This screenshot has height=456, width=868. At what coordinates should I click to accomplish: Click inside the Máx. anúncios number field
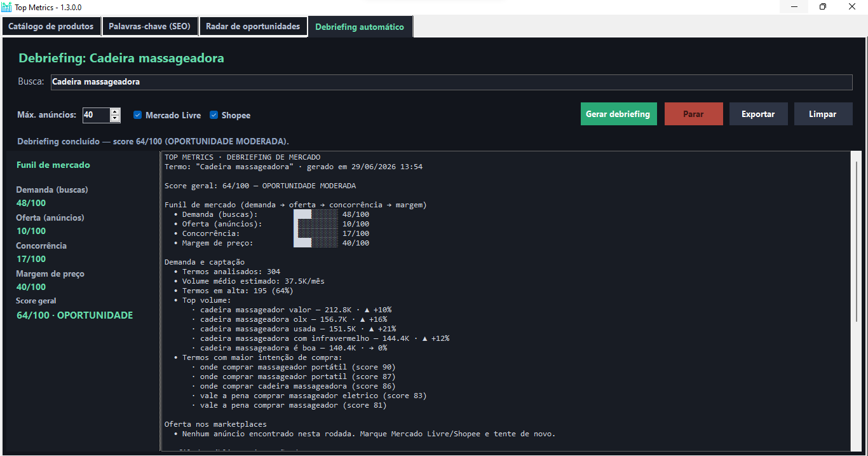97,115
